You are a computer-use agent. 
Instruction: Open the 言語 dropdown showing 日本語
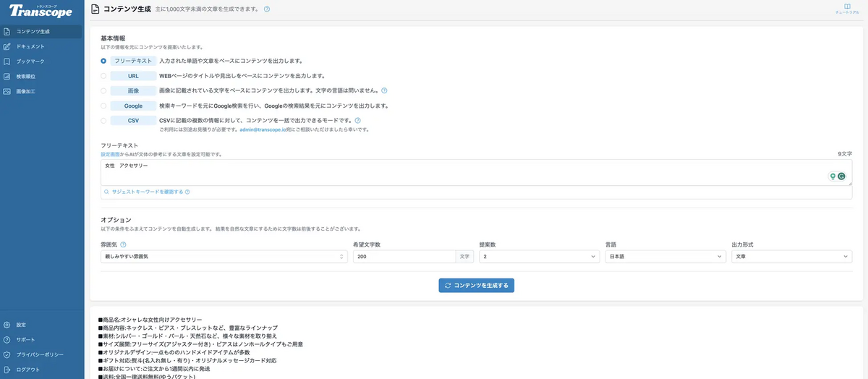tap(665, 257)
